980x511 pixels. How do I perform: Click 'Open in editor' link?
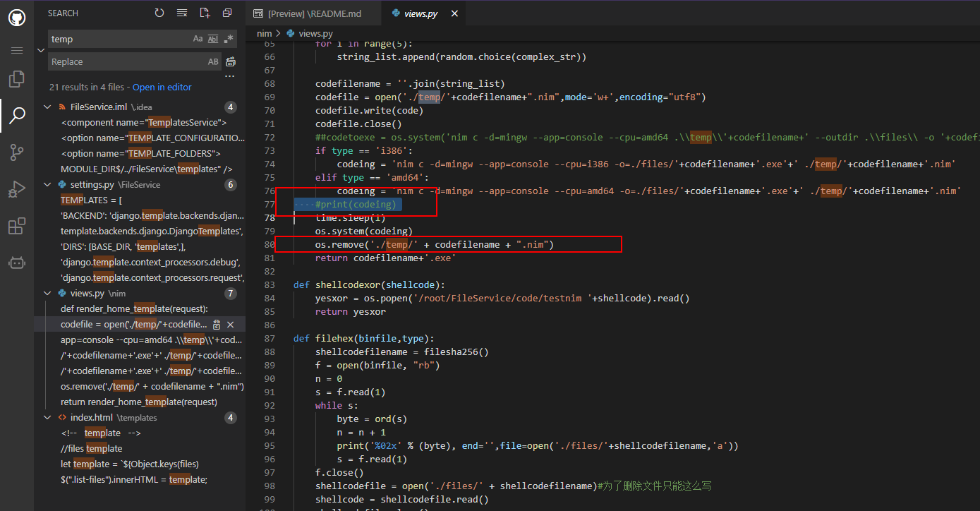(162, 88)
